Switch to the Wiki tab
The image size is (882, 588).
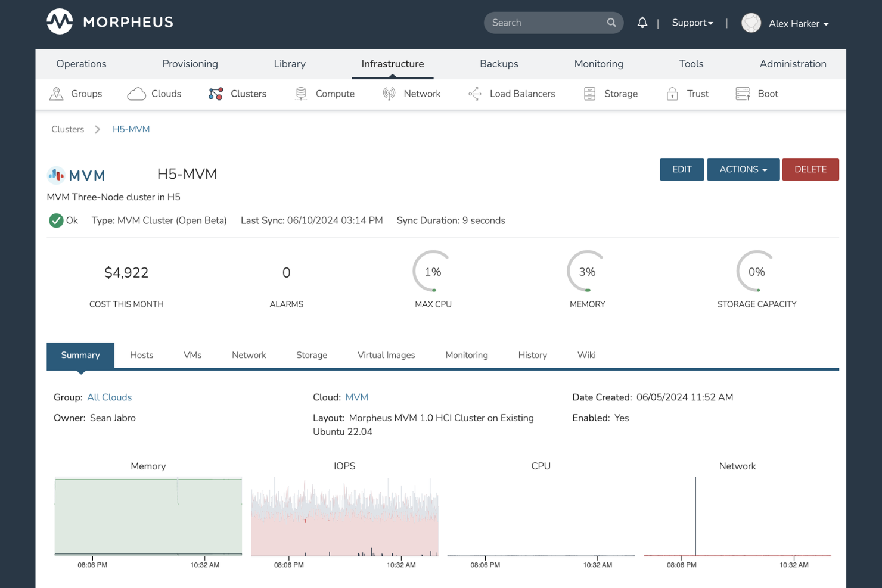586,355
